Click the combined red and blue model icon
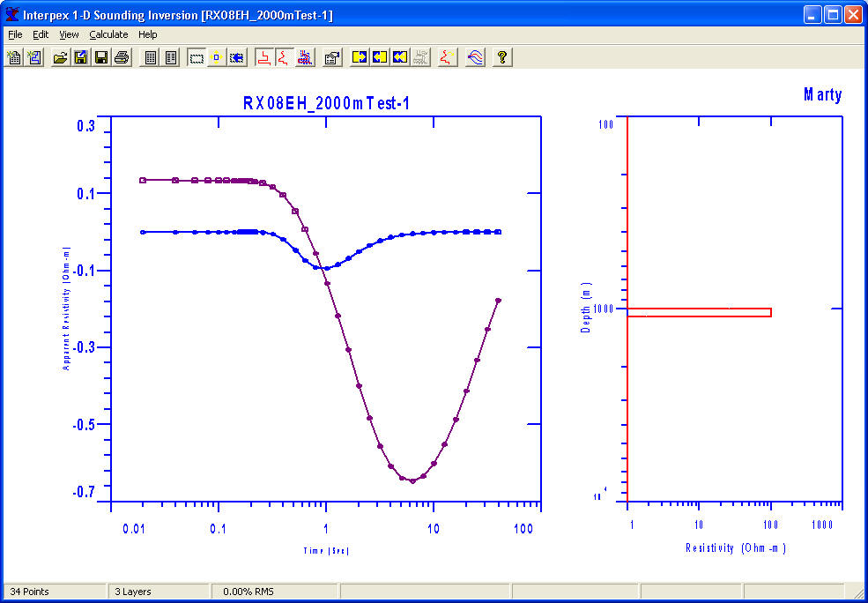The width and height of the screenshot is (868, 603). coord(305,57)
